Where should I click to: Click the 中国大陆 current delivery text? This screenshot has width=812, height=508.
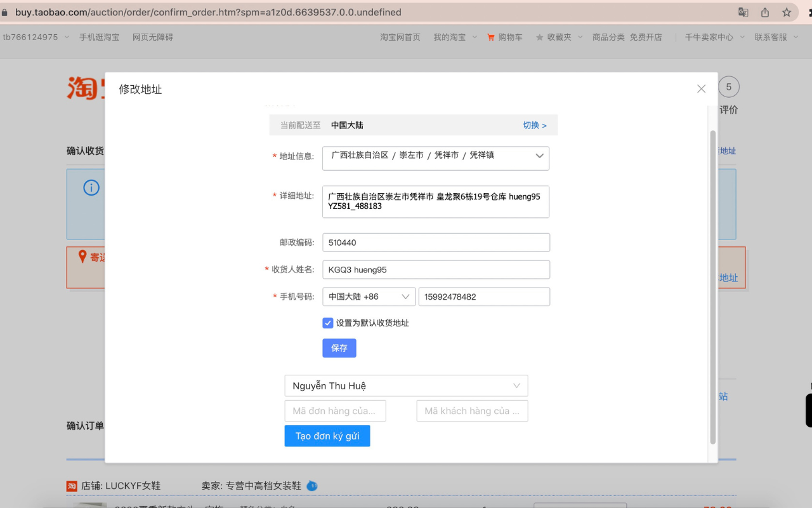(x=347, y=125)
